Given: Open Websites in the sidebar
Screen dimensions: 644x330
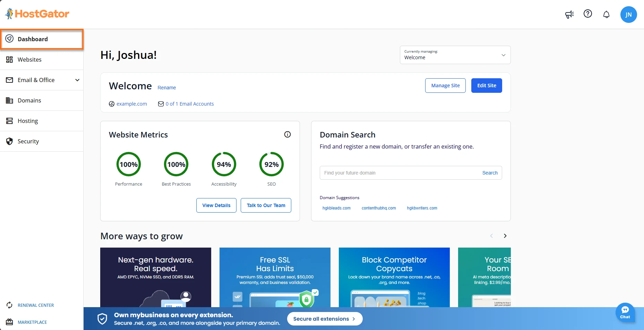Looking at the screenshot, I should point(42,60).
